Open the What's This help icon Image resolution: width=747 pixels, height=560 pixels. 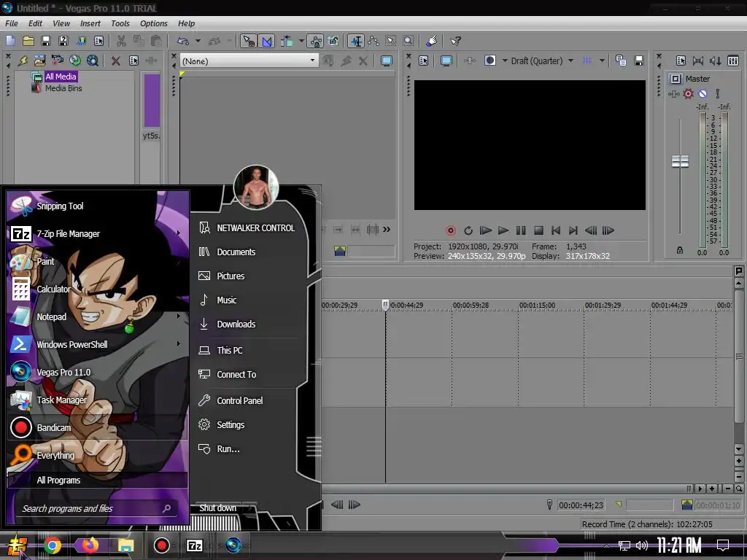click(455, 41)
